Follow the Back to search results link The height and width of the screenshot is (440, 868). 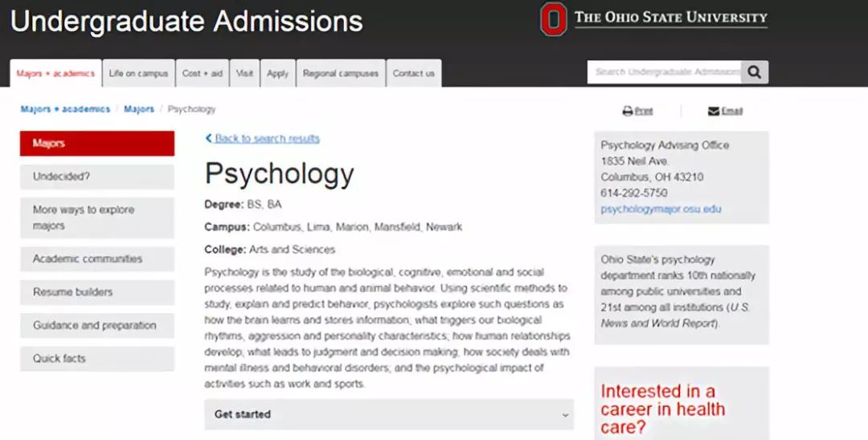point(268,138)
